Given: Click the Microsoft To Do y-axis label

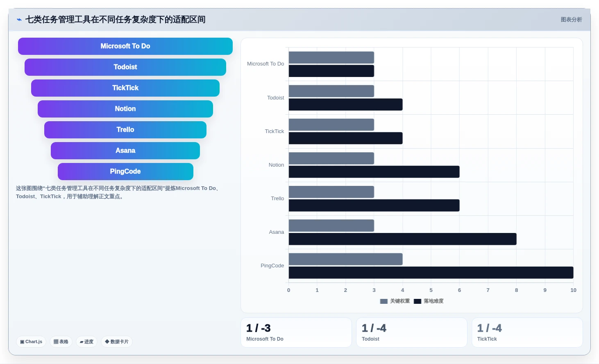Looking at the screenshot, I should (x=265, y=64).
